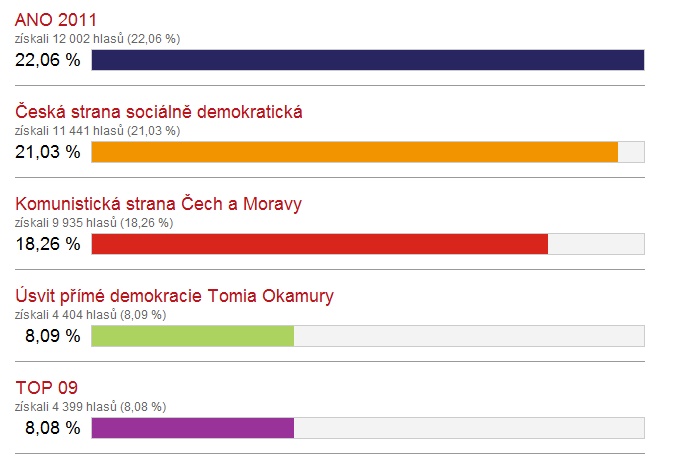
Task: Click the purple TOP 09 bar
Action: 192,428
